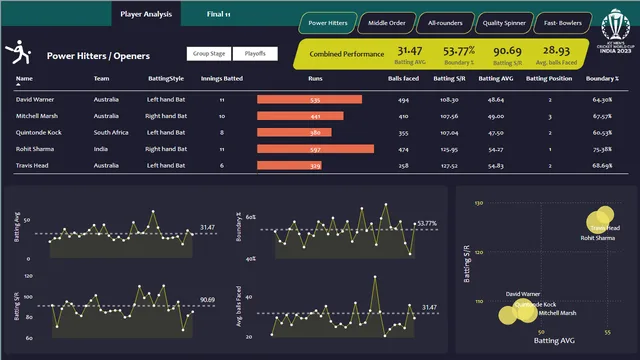Select Rohit Sharma name in table
This screenshot has height=360, width=640.
click(35, 149)
